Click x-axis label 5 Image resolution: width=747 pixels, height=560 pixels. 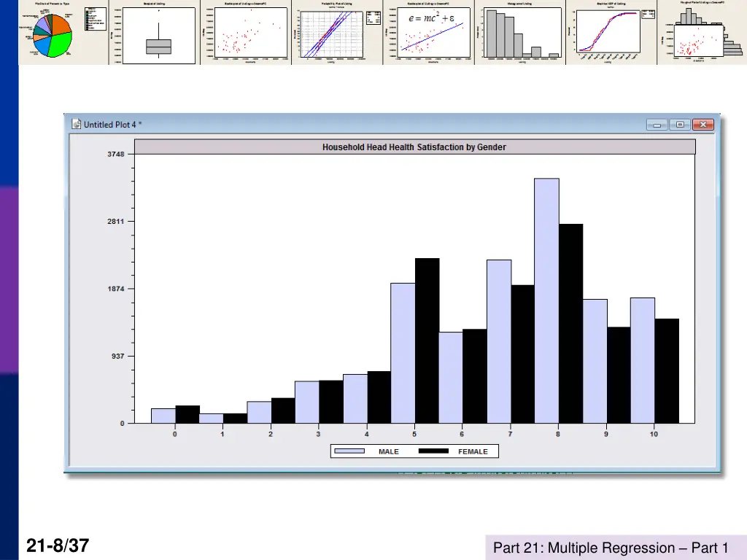click(414, 434)
